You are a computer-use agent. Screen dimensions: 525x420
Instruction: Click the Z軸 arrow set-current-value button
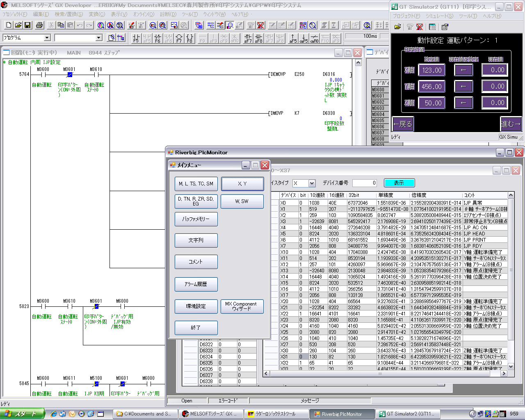(463, 103)
